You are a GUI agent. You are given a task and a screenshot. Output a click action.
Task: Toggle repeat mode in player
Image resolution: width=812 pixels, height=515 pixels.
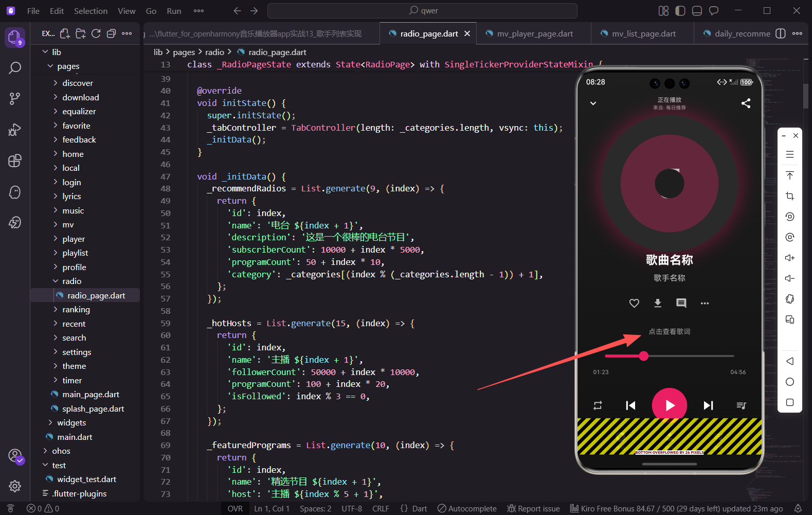598,405
